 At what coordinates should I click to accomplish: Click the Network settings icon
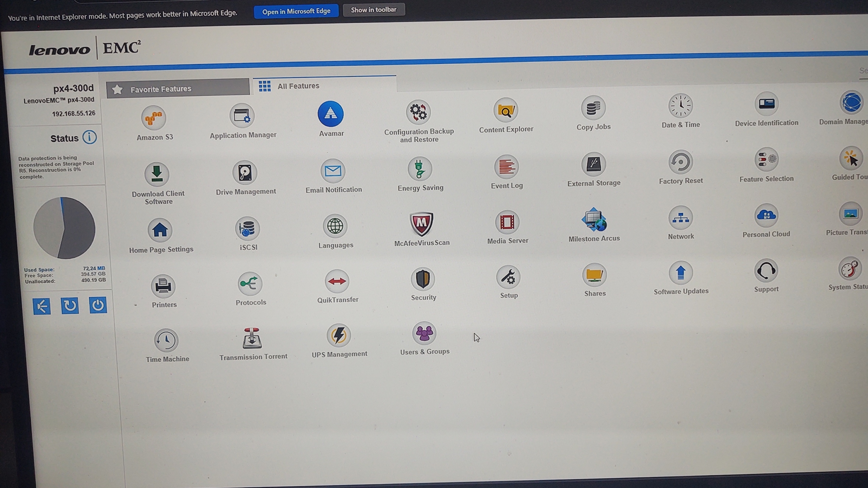pos(681,218)
